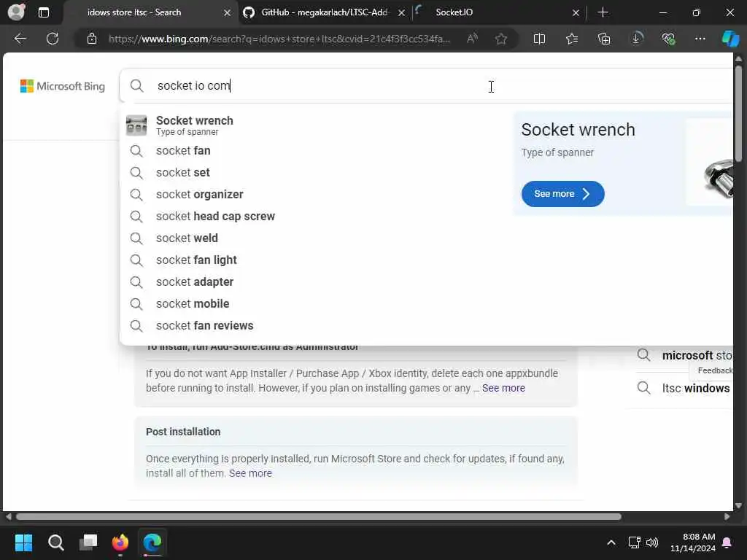Open a new browser tab
Screen dimensions: 747x560
[603, 12]
